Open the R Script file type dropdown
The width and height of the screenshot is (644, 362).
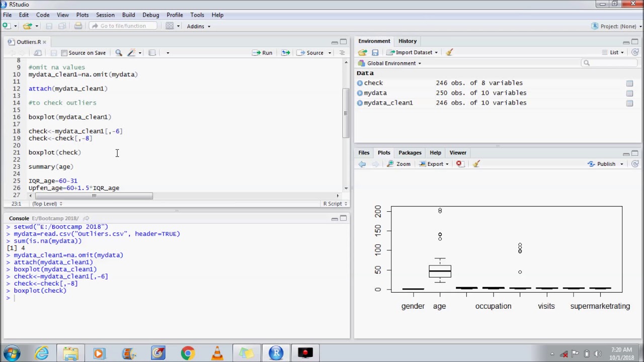(x=335, y=204)
